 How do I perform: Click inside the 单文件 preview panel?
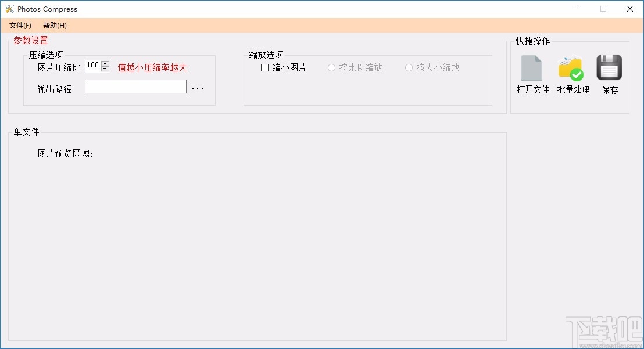(x=256, y=244)
